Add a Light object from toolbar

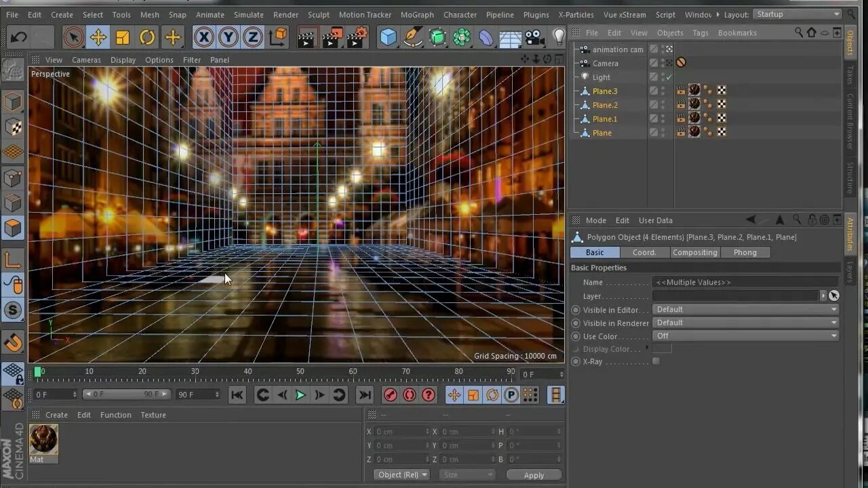[x=559, y=37]
